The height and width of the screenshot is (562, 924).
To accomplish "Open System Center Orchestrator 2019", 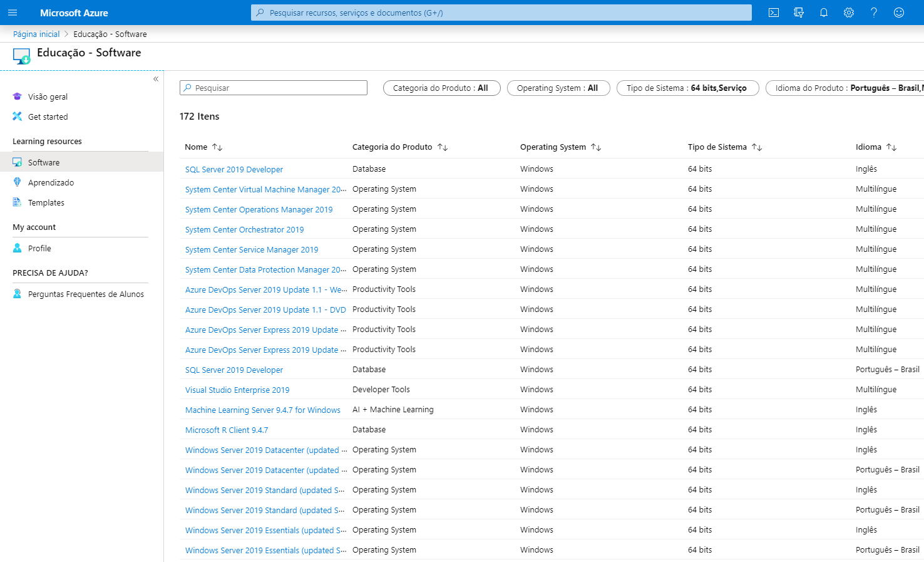I will click(245, 229).
